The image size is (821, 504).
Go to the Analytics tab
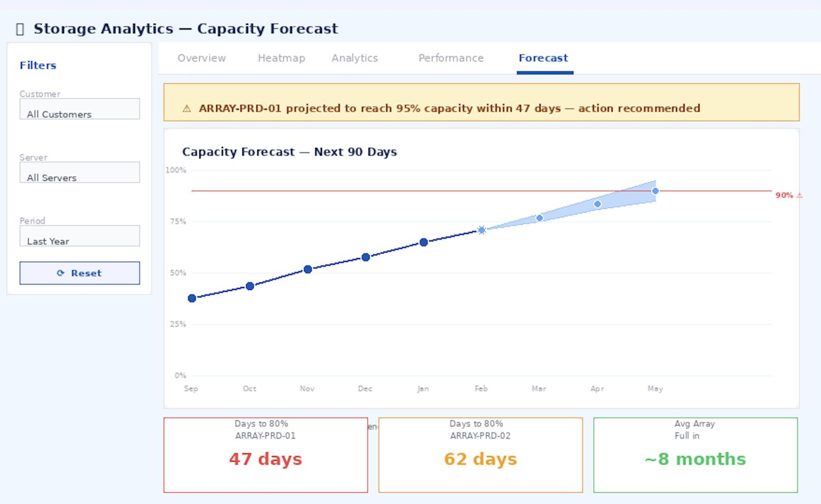(x=354, y=58)
